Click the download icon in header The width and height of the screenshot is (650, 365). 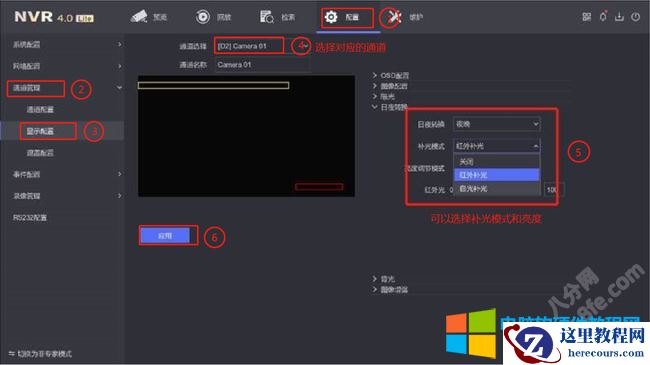coord(619,17)
